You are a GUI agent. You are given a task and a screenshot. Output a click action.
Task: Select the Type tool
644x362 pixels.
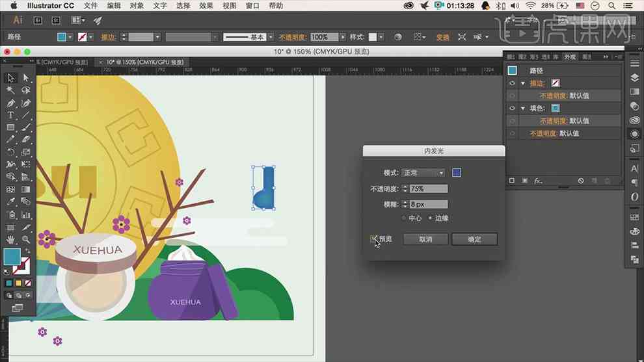[x=10, y=115]
